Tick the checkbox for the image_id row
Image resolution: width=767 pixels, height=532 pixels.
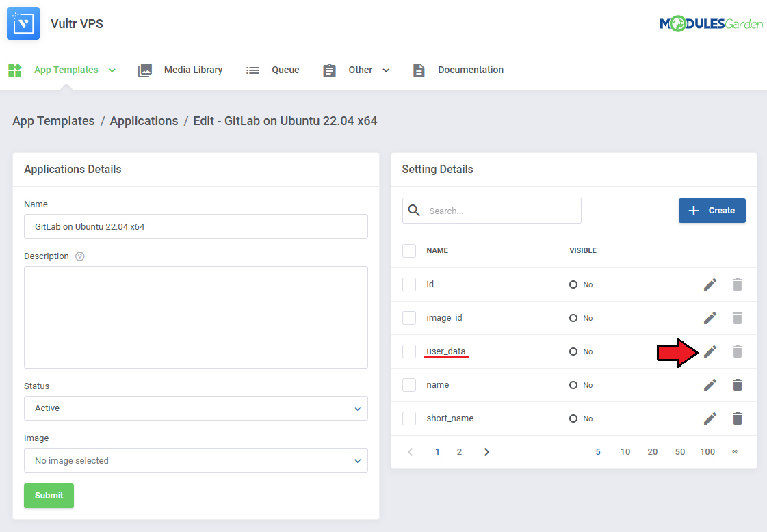[409, 318]
